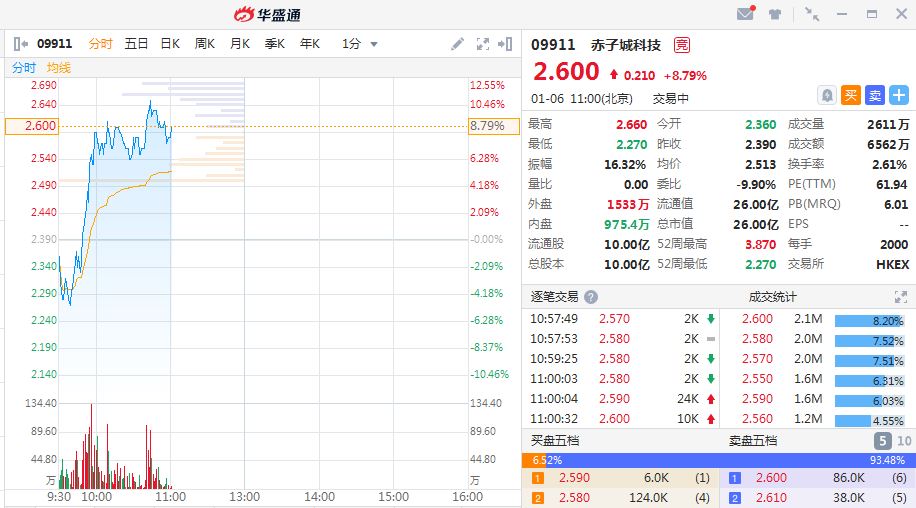Click the PE(TTM) value 61.94
Image resolution: width=916 pixels, height=508 pixels.
click(891, 185)
